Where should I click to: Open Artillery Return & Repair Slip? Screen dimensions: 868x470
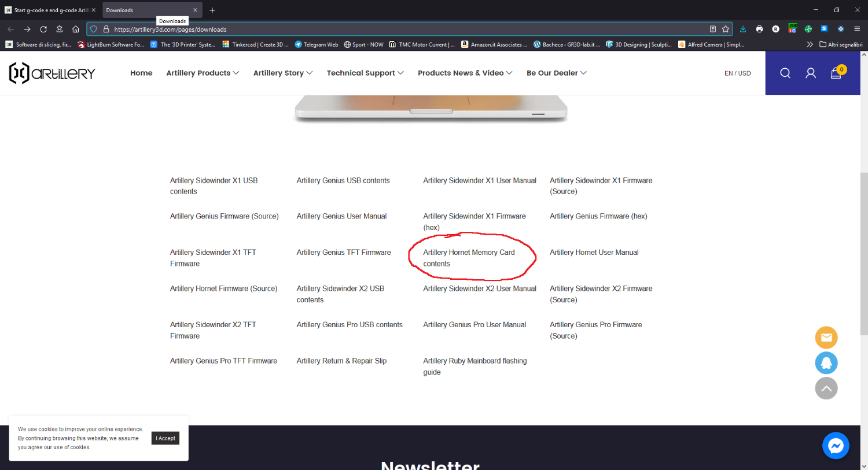click(x=341, y=361)
